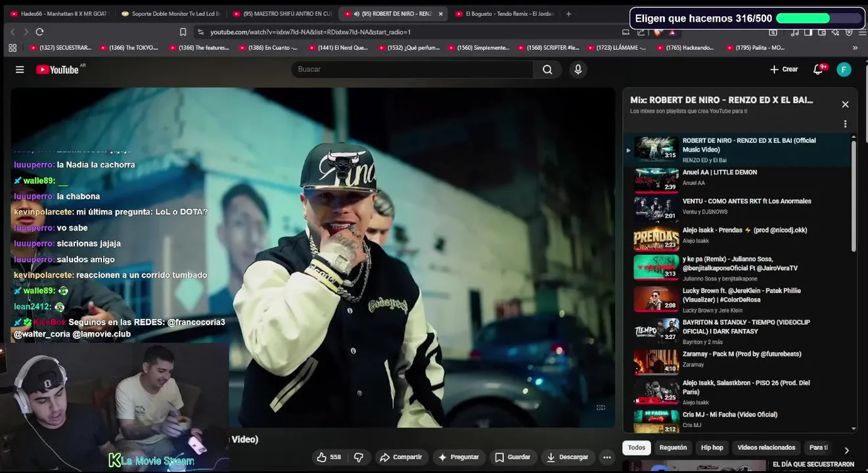Open the Mix playlist options kebab menu

845,124
